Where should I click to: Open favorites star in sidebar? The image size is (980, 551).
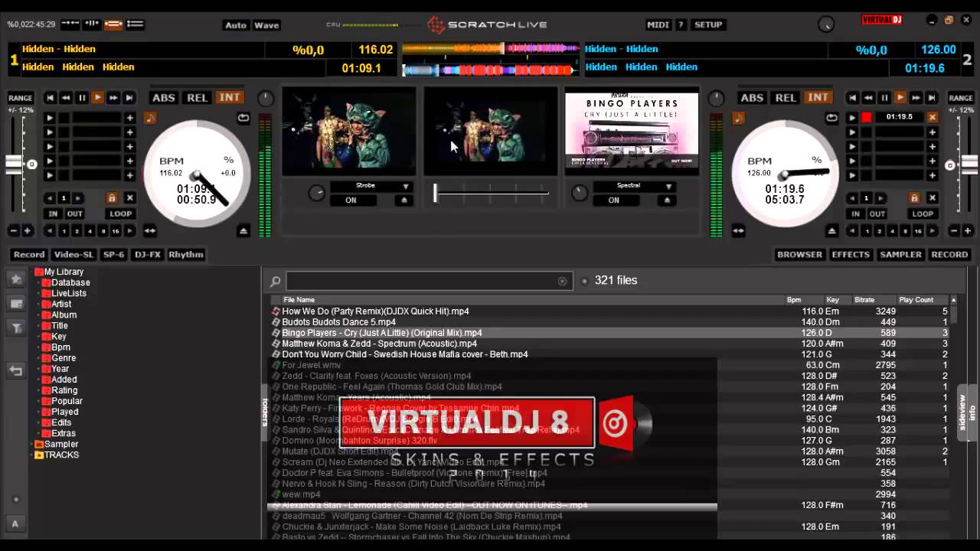click(x=15, y=279)
